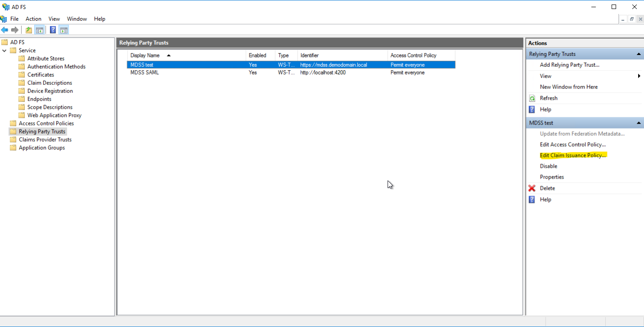This screenshot has width=644, height=327.
Task: Click identifier https://mdss.demodomain.local
Action: (x=334, y=65)
